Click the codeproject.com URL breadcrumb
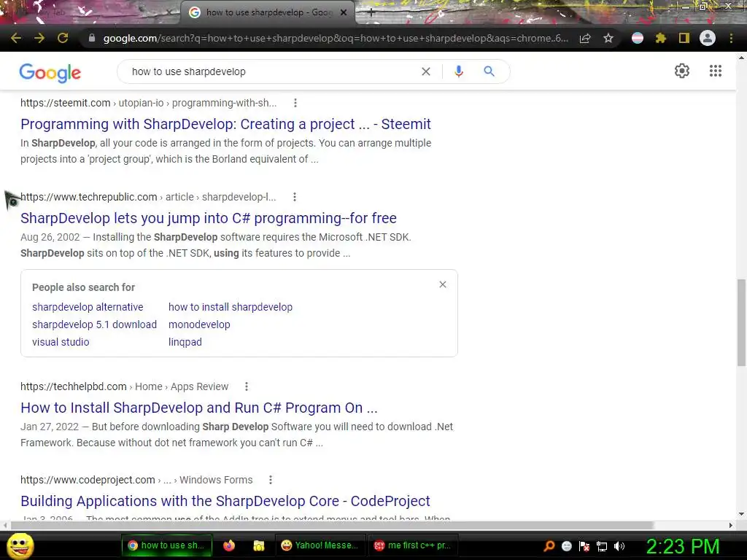The width and height of the screenshot is (747, 560). pos(136,480)
